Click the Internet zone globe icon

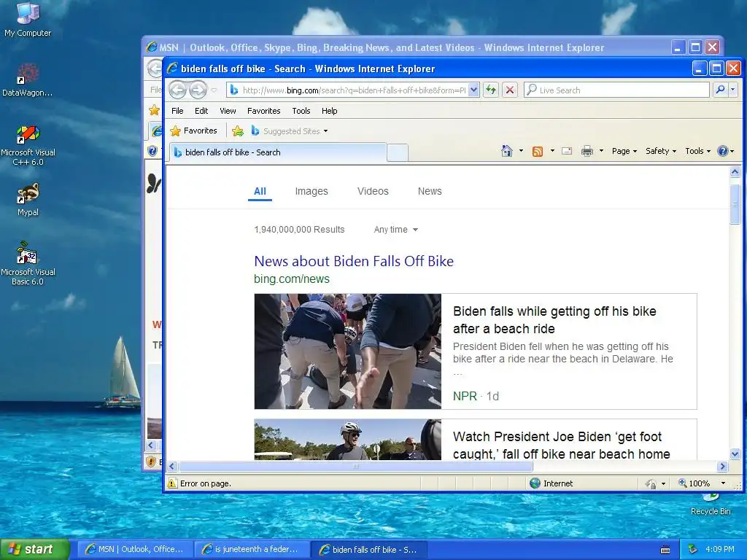535,483
